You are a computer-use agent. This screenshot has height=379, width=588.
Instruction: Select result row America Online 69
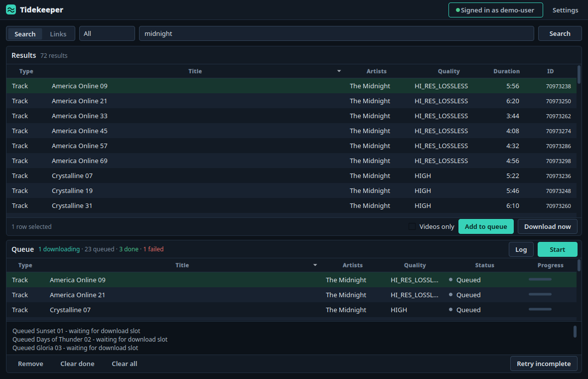pyautogui.click(x=292, y=161)
